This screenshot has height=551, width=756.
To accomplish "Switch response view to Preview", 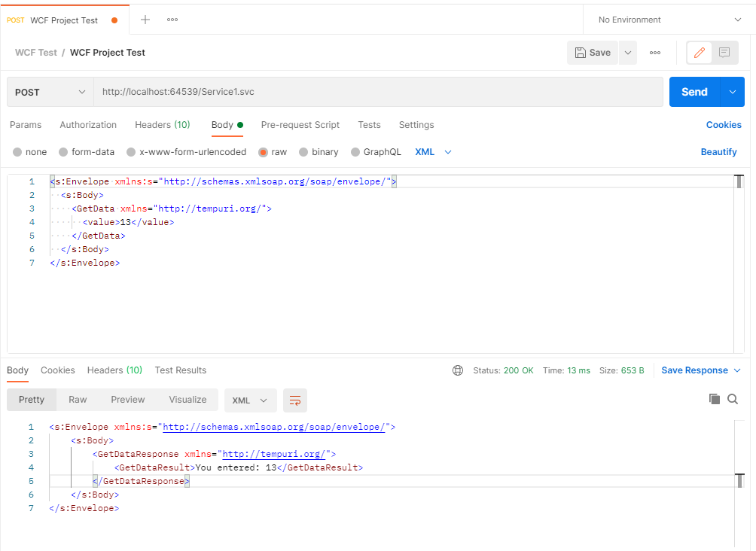I will point(128,400).
